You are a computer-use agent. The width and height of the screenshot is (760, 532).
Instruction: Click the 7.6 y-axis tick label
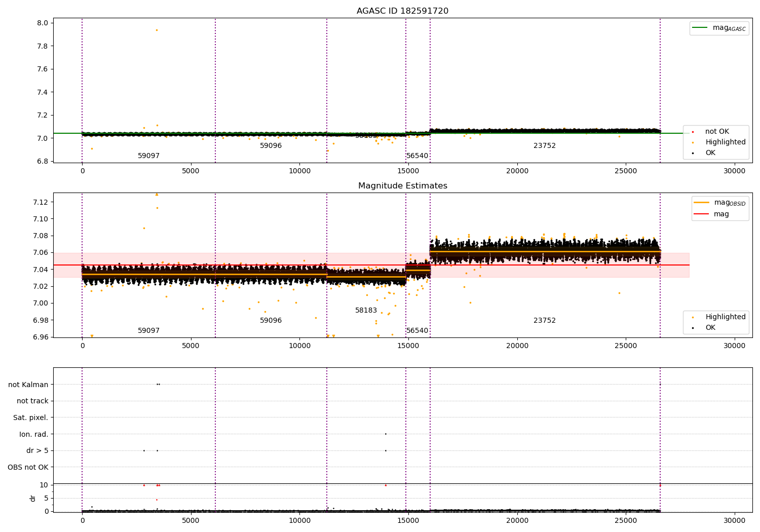43,69
